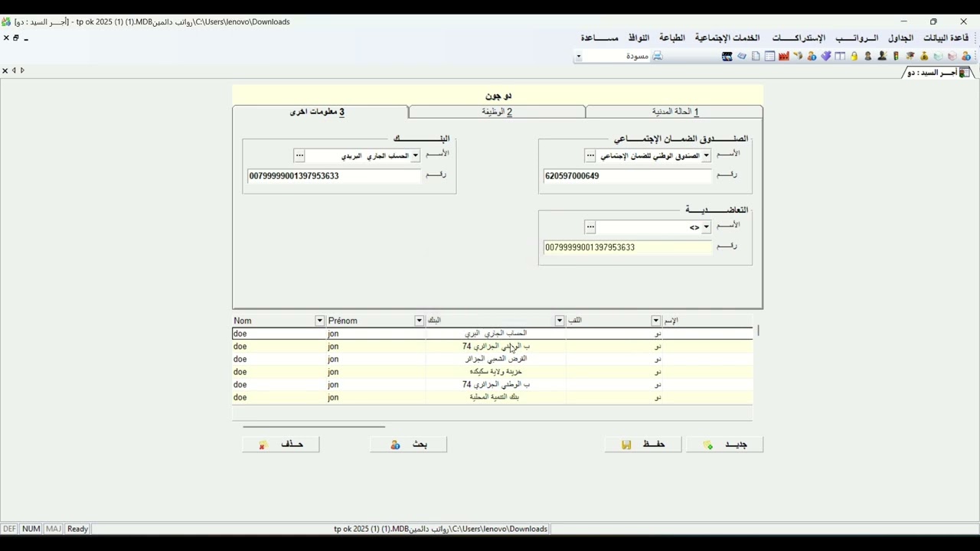Image resolution: width=980 pixels, height=551 pixels.
Task: Click the person-with-info icon beside the quill
Action: click(812, 56)
